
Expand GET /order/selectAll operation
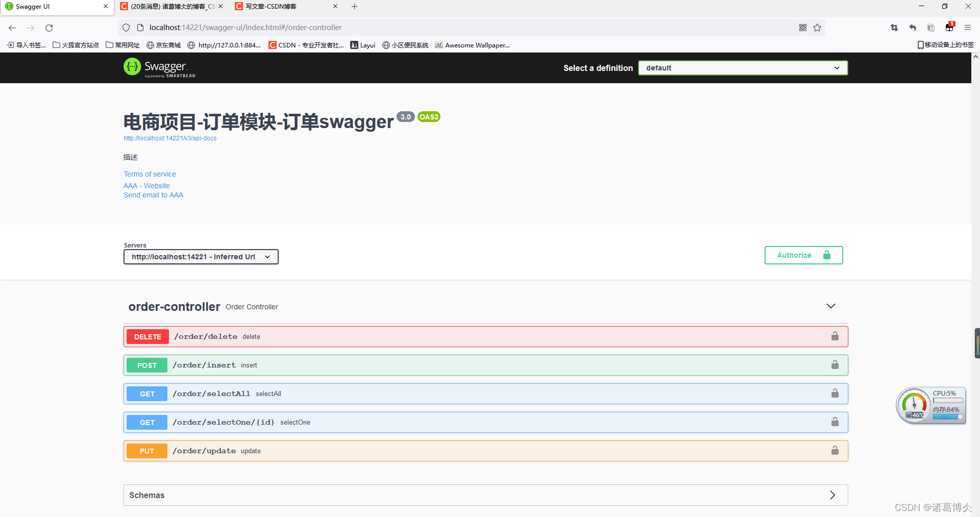pyautogui.click(x=485, y=393)
